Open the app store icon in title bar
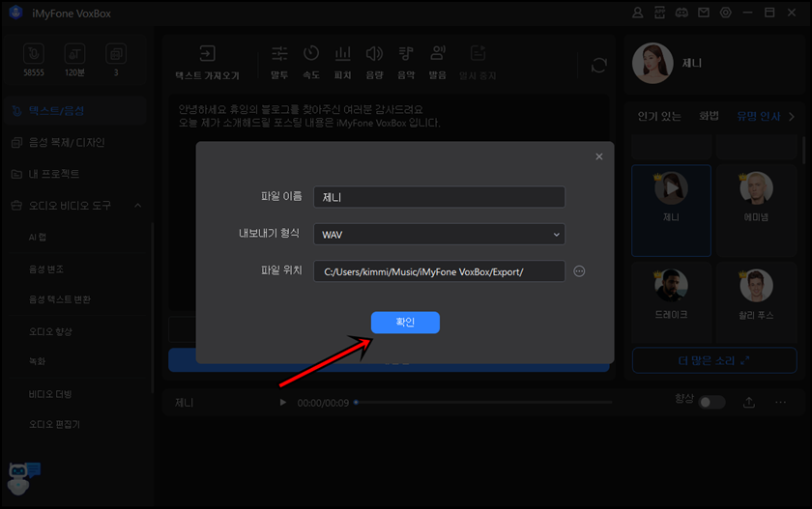This screenshot has width=812, height=509. point(659,13)
